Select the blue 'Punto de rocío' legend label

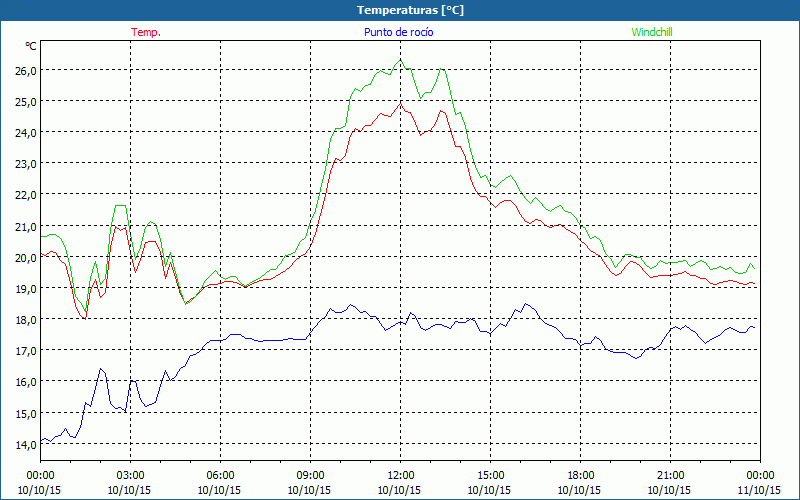coord(398,32)
